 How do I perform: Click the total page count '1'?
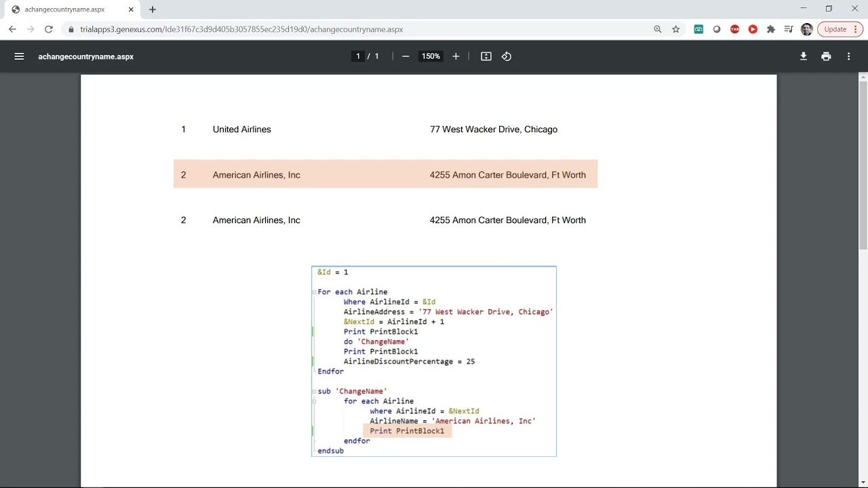coord(377,56)
